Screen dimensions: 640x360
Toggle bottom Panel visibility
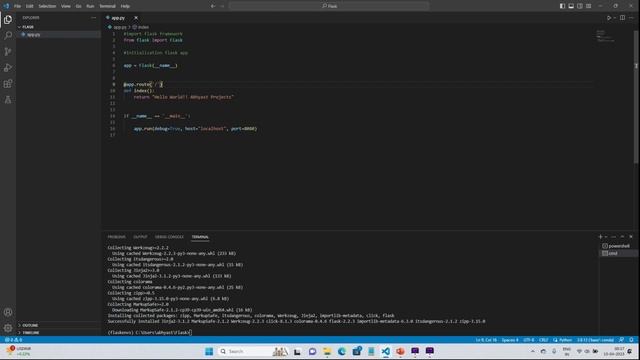click(x=571, y=6)
